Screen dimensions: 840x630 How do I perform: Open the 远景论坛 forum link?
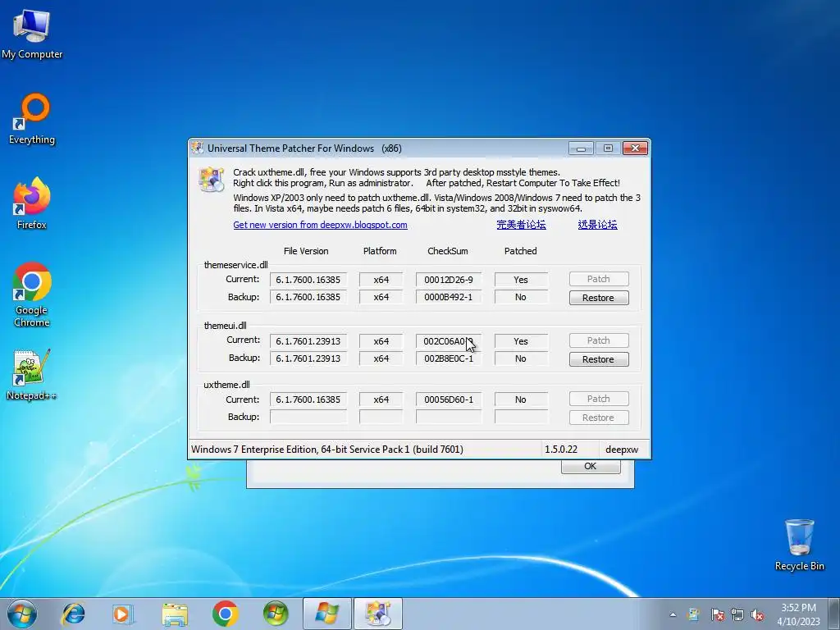click(x=597, y=225)
